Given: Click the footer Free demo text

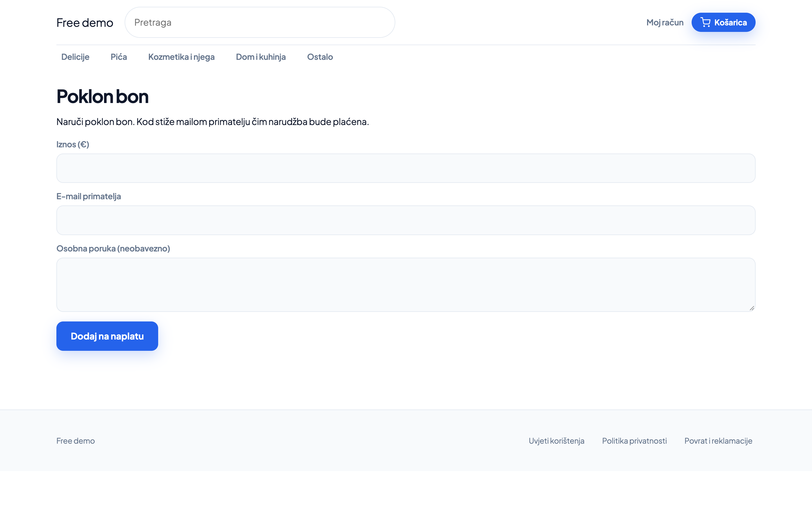Looking at the screenshot, I should point(76,441).
